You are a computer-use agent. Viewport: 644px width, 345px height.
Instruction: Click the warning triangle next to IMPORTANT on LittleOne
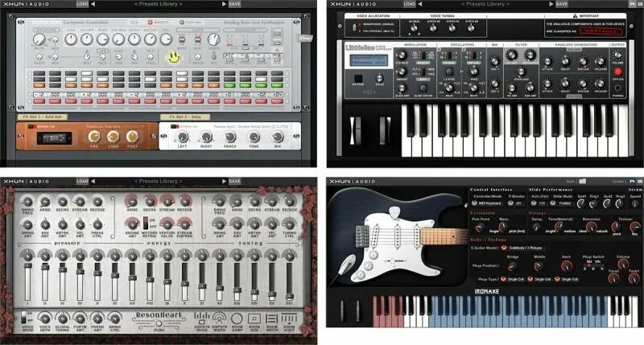[x=575, y=15]
